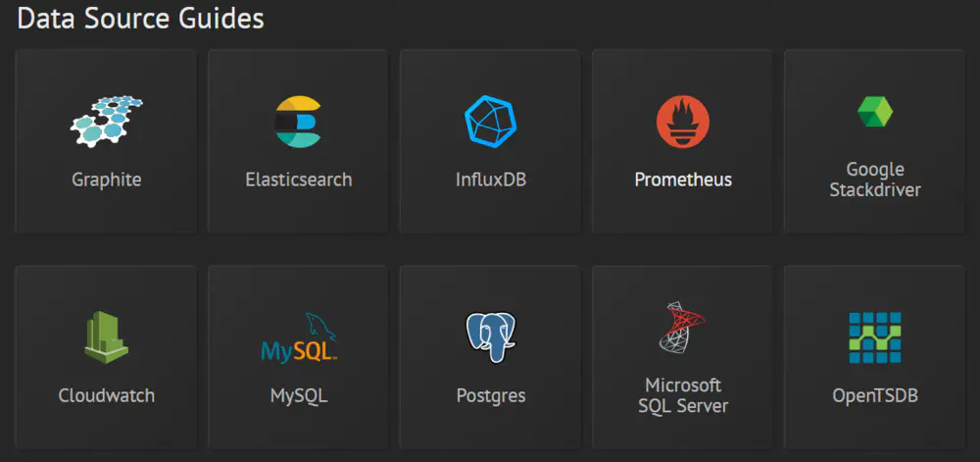Click the OpenTSDB grid chart icon

coord(875,337)
